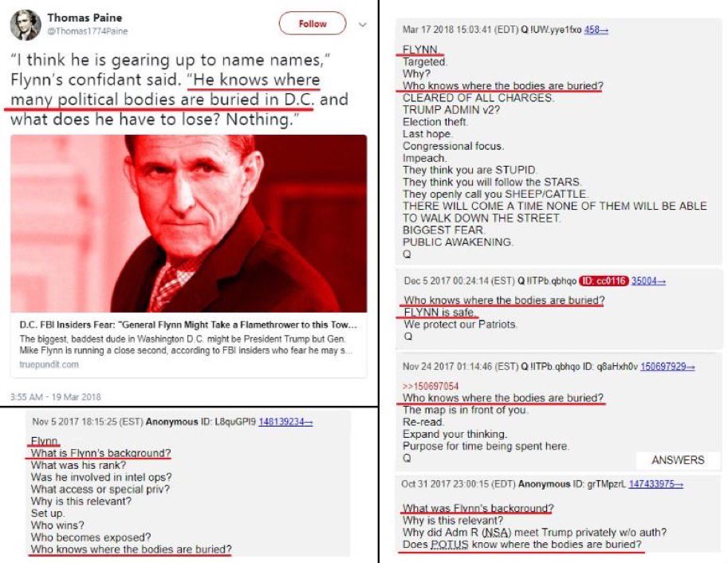Follow the >>150697054 reply reference
The width and height of the screenshot is (728, 563).
click(431, 386)
